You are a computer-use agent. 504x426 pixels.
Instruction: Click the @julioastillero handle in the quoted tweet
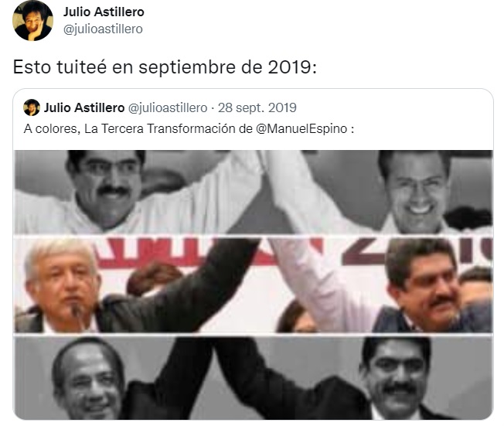(168, 107)
